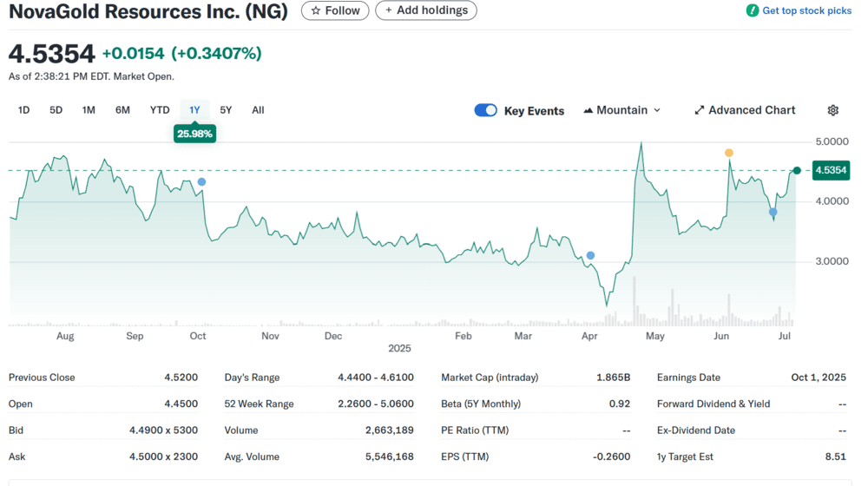Viewport: 868px width, 486px height.
Task: Click Day's Range 4.4400 - 4.6100
Action: click(375, 378)
